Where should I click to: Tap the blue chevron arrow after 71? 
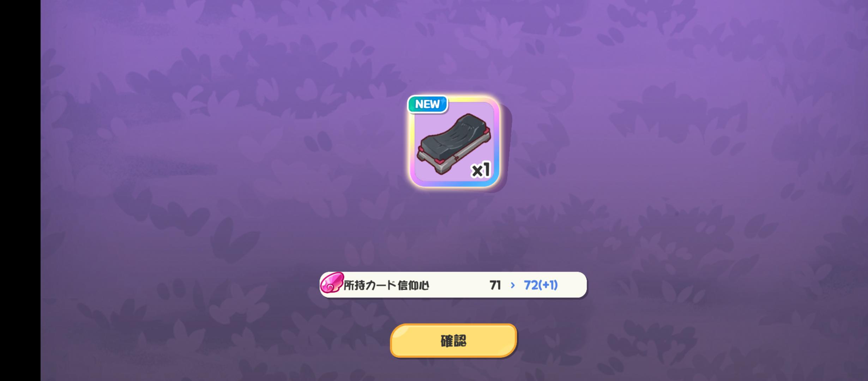click(x=513, y=285)
